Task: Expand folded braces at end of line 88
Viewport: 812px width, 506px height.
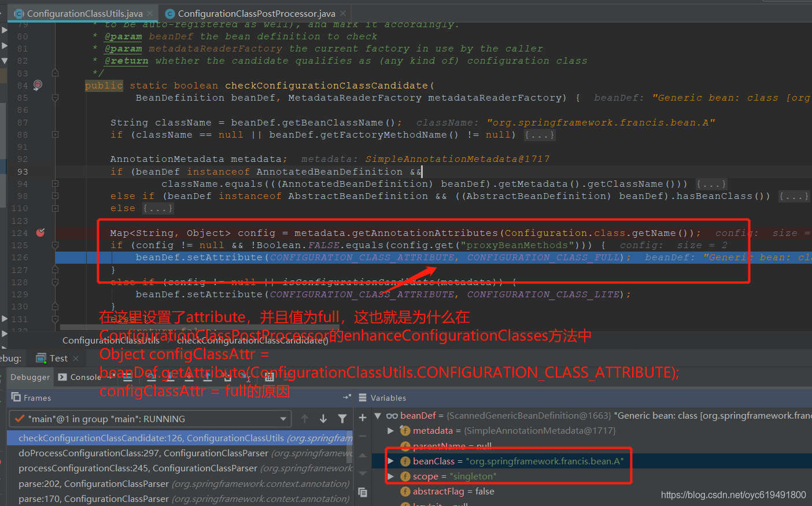Action: click(540, 135)
